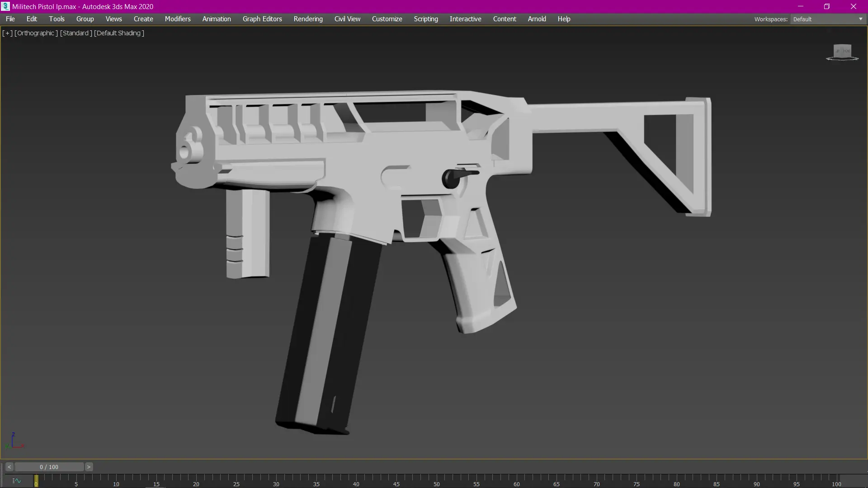Open the Interactive menu
This screenshot has height=488, width=868.
tap(465, 19)
